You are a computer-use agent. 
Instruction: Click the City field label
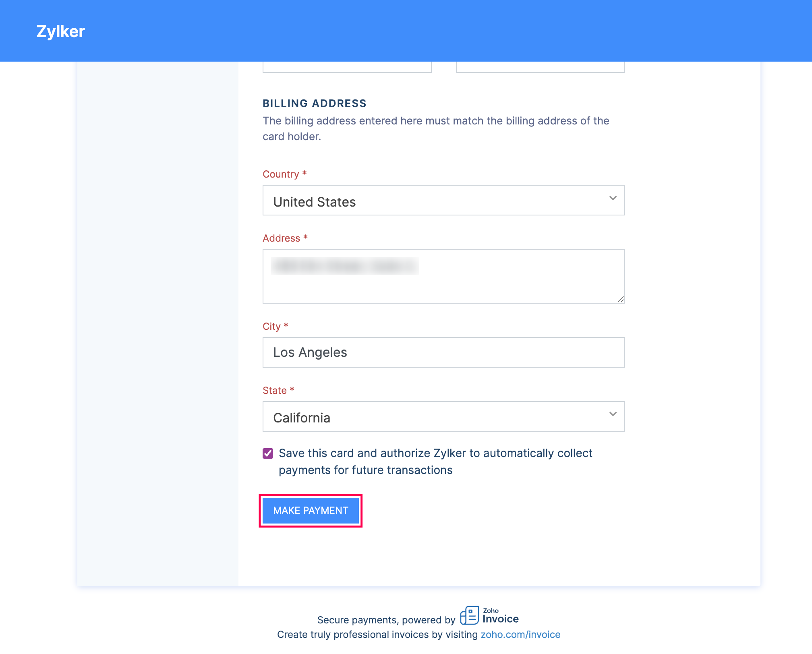271,327
